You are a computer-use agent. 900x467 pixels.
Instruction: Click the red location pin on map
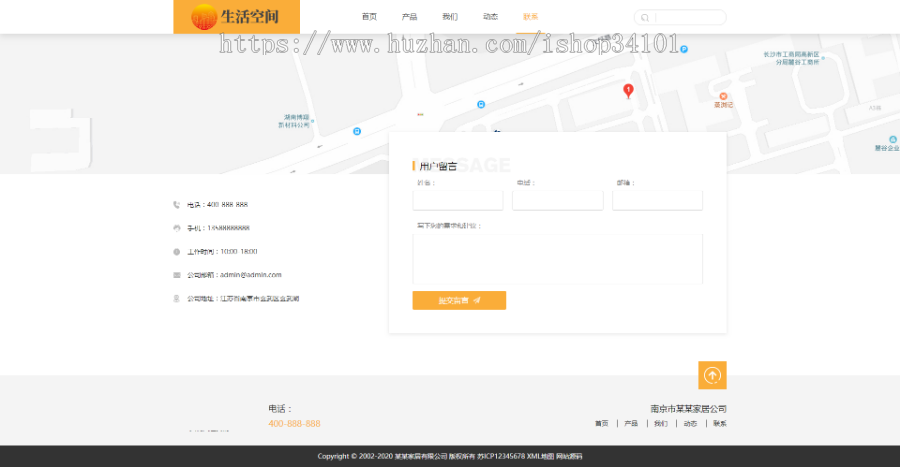coord(629,91)
